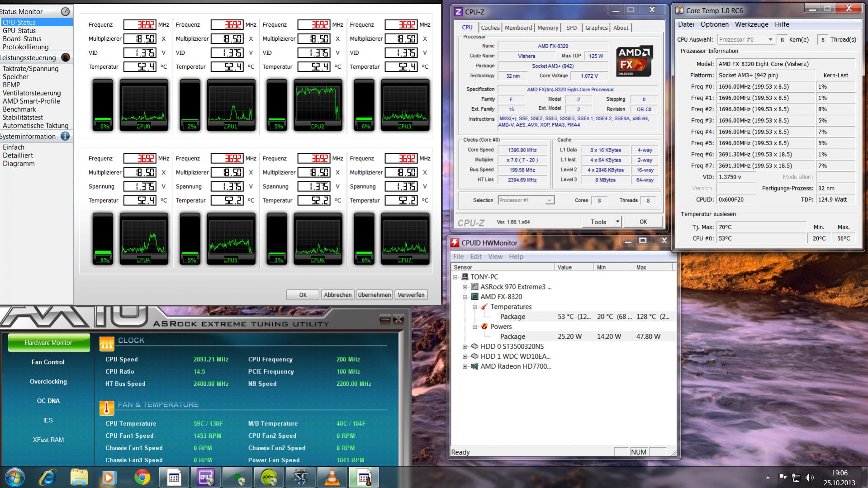This screenshot has width=868, height=488.
Task: Open the CPU Auswahl Prozessor #0 dropdown
Action: (x=746, y=39)
